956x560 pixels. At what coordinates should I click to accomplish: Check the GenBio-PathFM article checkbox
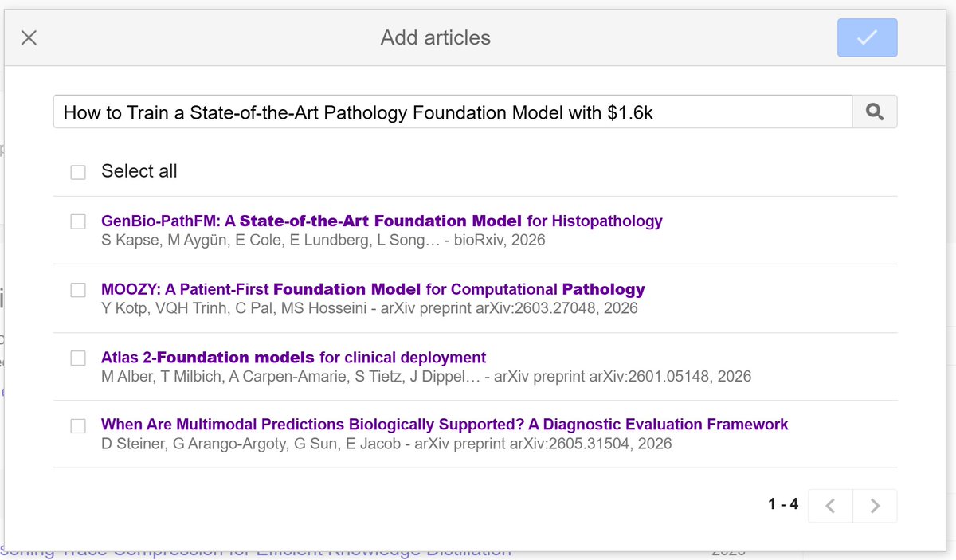[78, 221]
